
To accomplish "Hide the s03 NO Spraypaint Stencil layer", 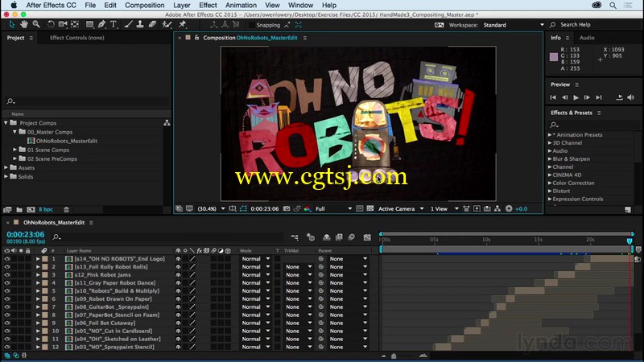I will [x=7, y=347].
